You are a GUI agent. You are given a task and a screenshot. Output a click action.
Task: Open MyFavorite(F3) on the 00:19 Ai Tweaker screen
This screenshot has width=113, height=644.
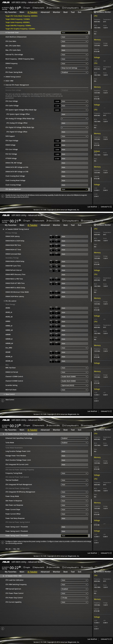(x=38, y=8)
